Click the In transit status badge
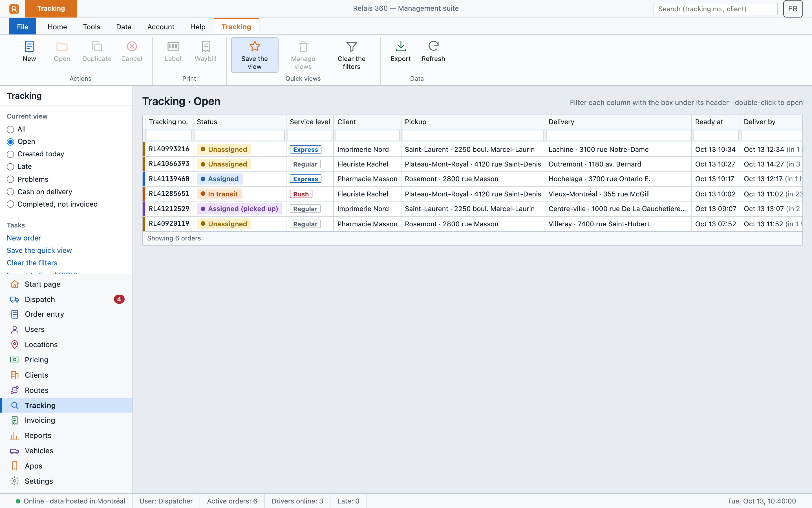The image size is (812, 508). (219, 194)
